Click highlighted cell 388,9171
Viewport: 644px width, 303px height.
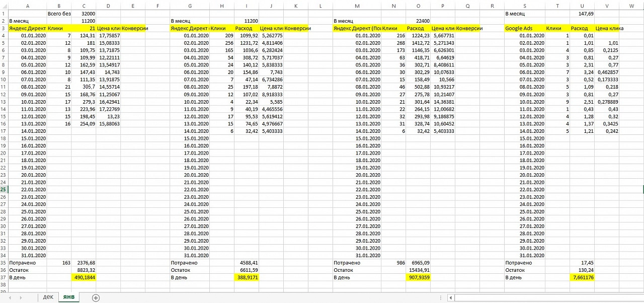coord(247,277)
